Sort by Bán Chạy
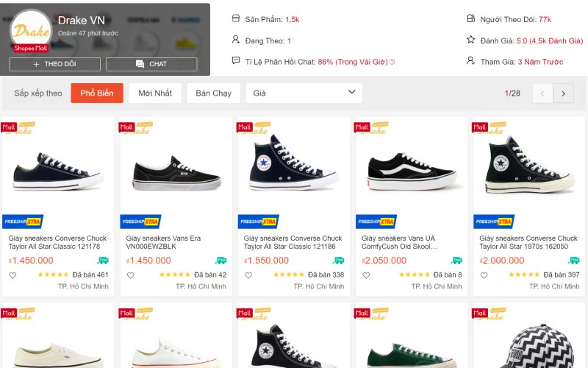Viewport: 588px width, 368px height. click(x=212, y=93)
